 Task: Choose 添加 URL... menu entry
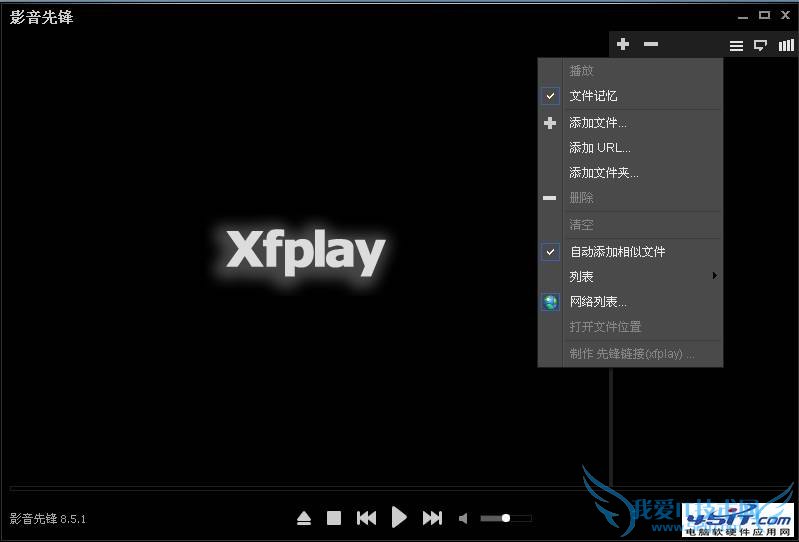[x=630, y=148]
